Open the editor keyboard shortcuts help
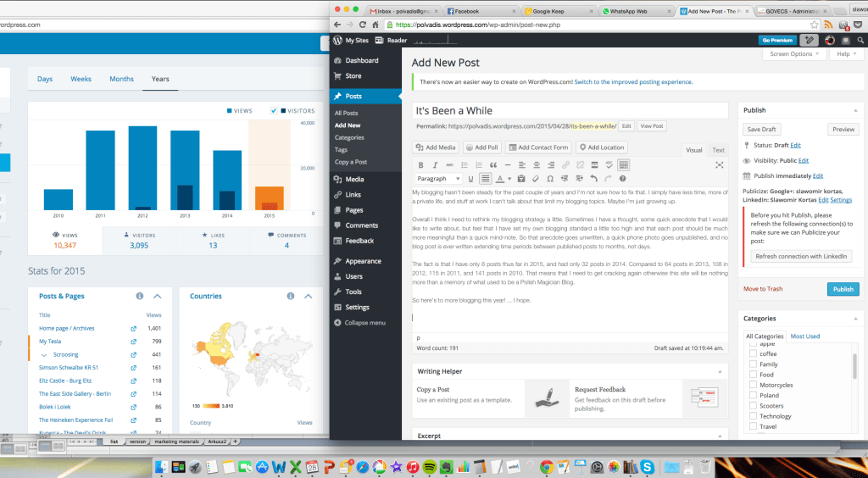This screenshot has height=478, width=868. [x=623, y=179]
